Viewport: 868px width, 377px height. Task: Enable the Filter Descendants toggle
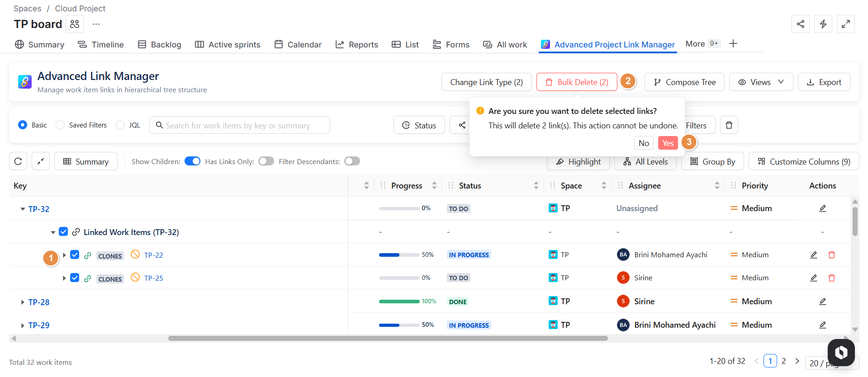tap(352, 161)
